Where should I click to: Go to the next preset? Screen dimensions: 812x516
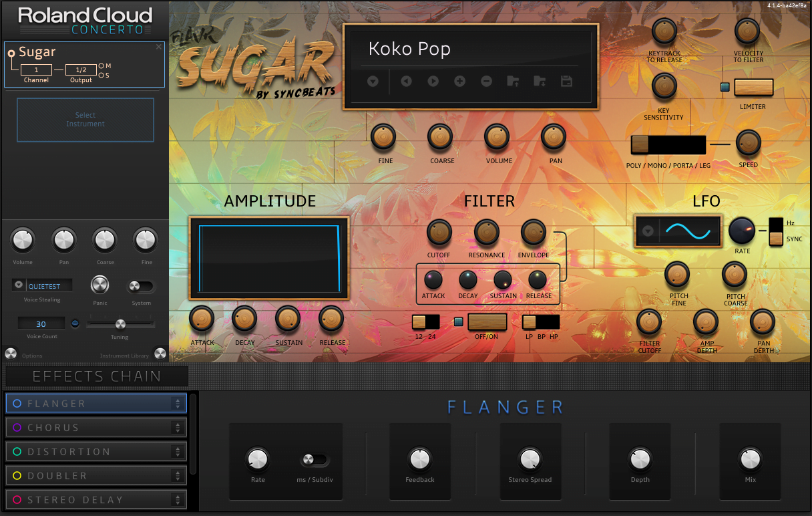coord(433,82)
